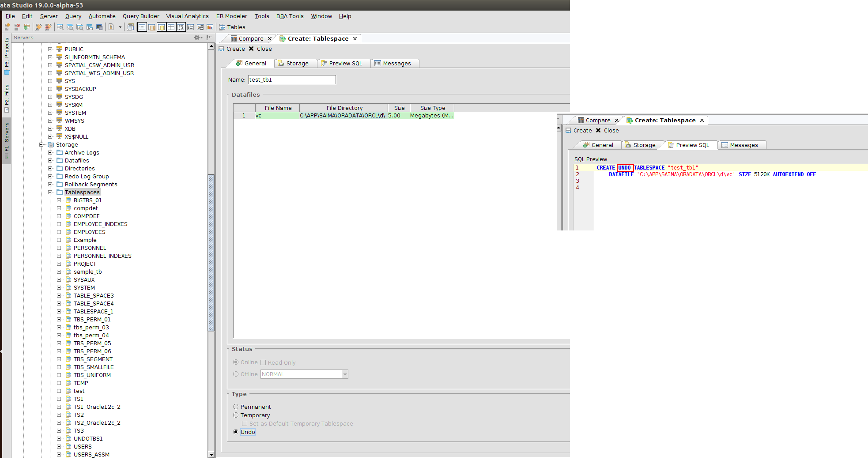
Task: Click the new document toolbar icon
Action: pos(111,27)
